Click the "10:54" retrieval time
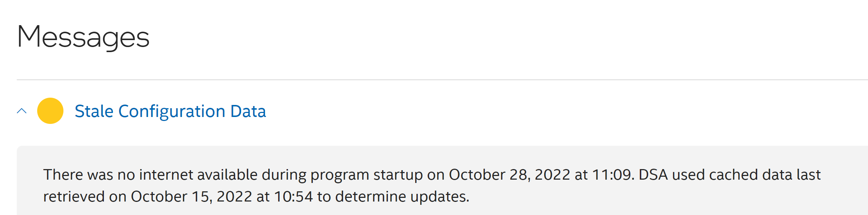This screenshot has height=215, width=868. coord(293,197)
